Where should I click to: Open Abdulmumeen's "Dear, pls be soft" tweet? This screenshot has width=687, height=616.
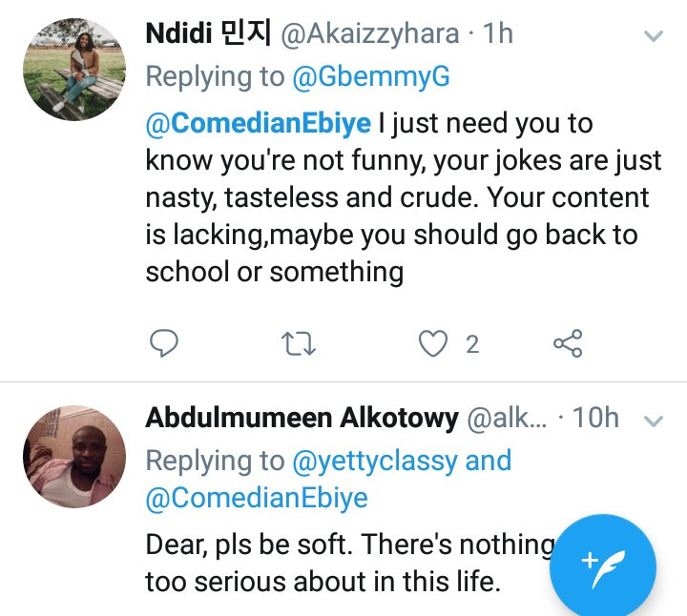(343, 563)
